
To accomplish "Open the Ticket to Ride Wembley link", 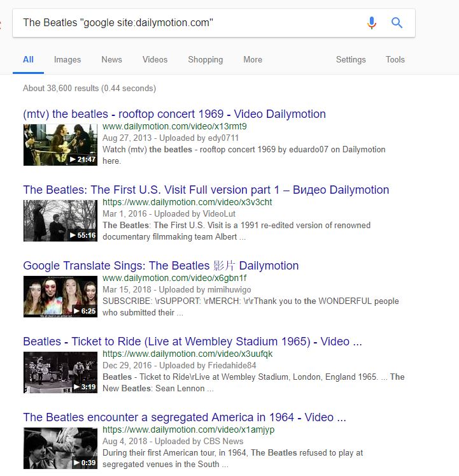I will (x=192, y=342).
